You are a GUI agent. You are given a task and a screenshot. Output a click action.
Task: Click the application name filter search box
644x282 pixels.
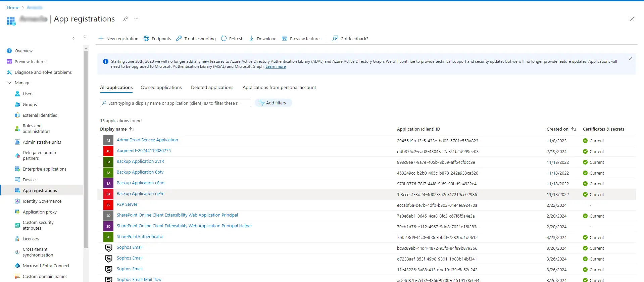(175, 103)
